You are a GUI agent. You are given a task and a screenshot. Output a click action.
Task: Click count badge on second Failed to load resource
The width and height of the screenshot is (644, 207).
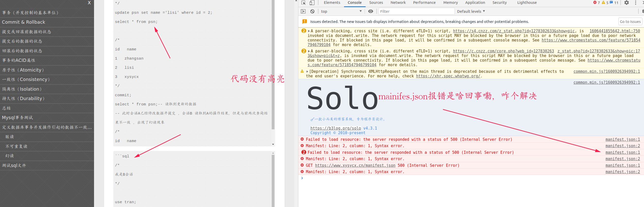click(304, 152)
